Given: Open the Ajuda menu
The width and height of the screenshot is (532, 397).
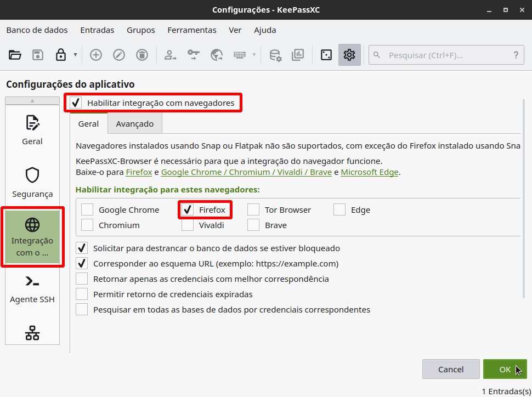Looking at the screenshot, I should click(x=265, y=30).
